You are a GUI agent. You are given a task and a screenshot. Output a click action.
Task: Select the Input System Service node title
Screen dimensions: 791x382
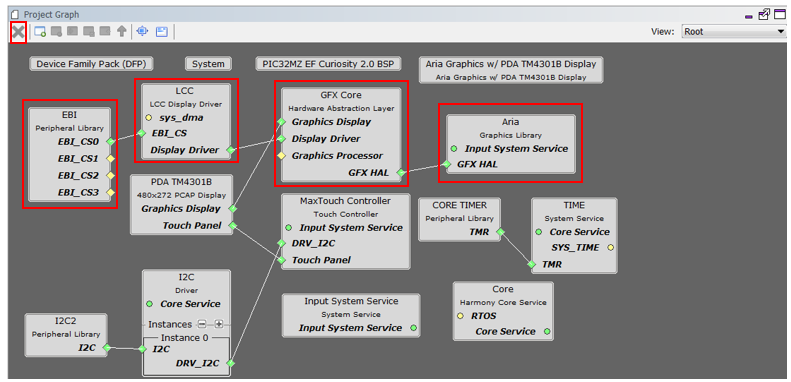click(x=351, y=301)
